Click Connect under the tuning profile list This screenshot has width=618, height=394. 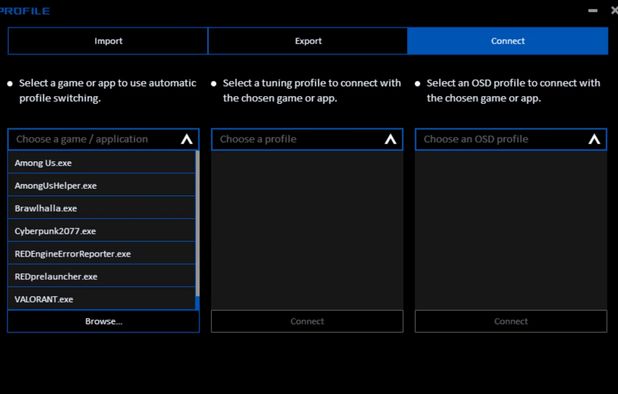pyautogui.click(x=307, y=321)
